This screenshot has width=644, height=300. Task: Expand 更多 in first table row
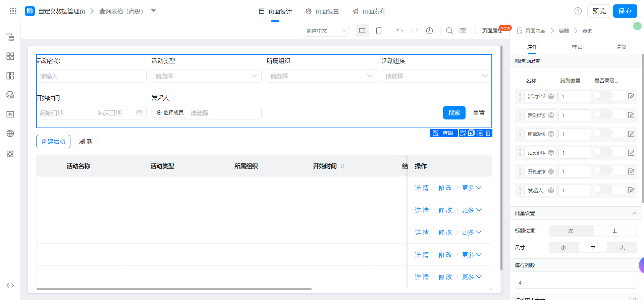pyautogui.click(x=472, y=188)
